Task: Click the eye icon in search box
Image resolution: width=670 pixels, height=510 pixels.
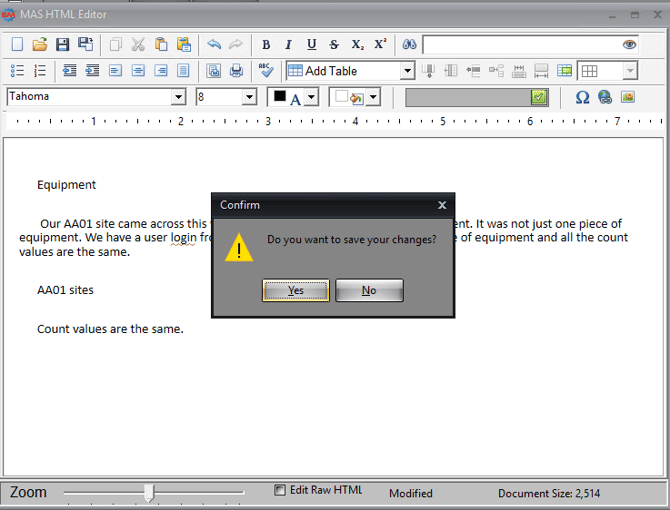Action: coord(629,44)
